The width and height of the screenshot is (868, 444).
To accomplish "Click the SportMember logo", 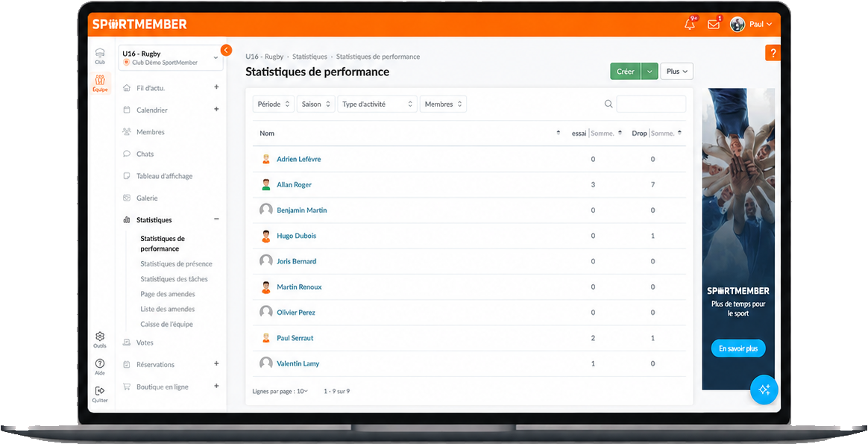I will click(139, 25).
